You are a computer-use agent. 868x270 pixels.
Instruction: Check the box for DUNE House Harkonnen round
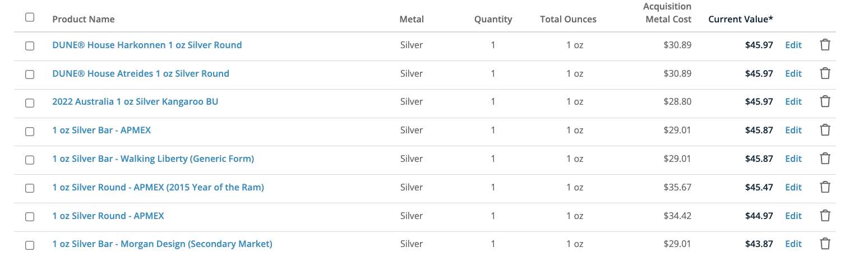tap(30, 46)
